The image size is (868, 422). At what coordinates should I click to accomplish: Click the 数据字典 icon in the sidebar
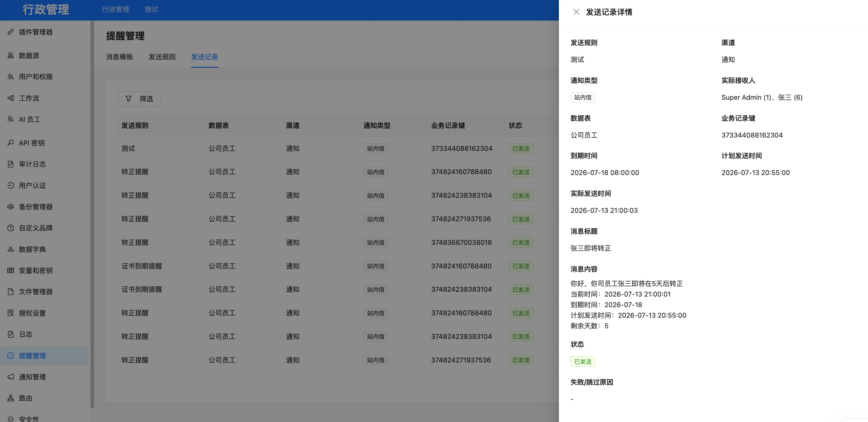click(11, 249)
